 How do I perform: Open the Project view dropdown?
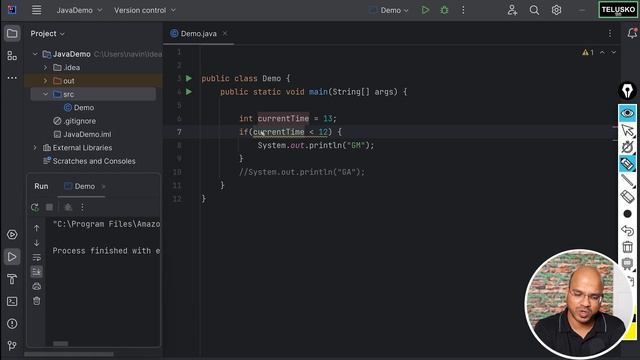[x=47, y=33]
